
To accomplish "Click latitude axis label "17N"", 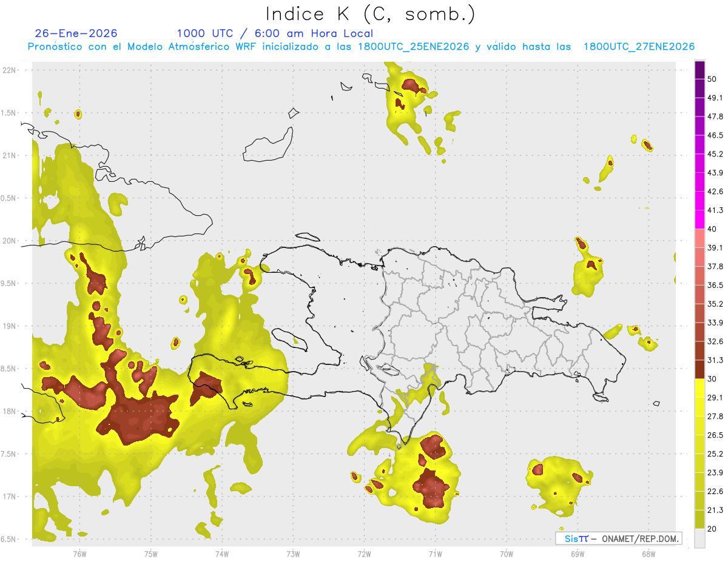I will click(10, 497).
